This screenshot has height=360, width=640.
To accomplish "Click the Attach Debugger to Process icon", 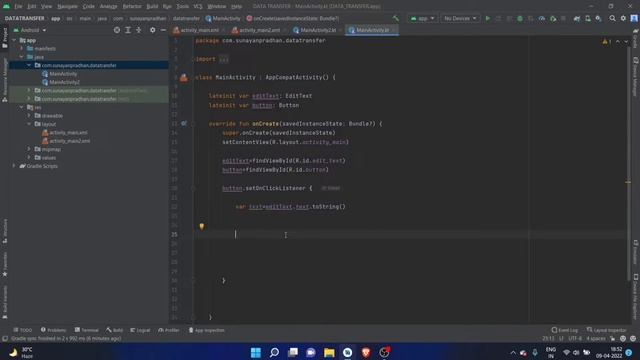I will tap(553, 18).
